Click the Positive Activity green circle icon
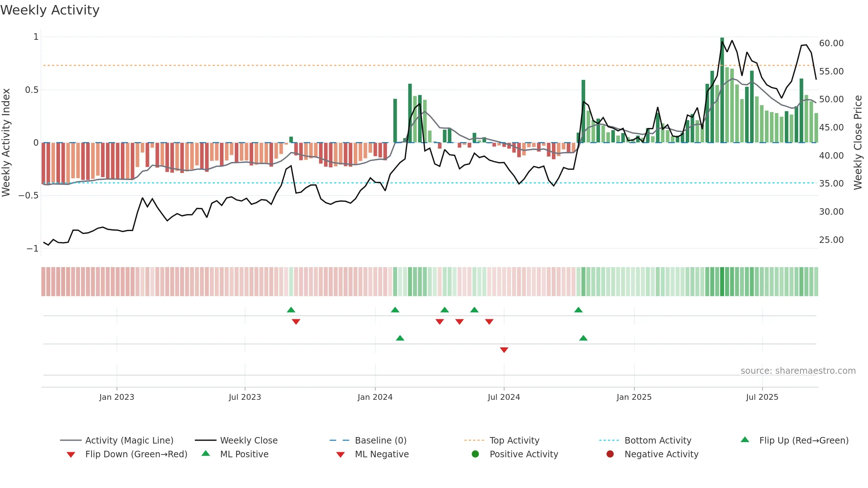 [475, 454]
